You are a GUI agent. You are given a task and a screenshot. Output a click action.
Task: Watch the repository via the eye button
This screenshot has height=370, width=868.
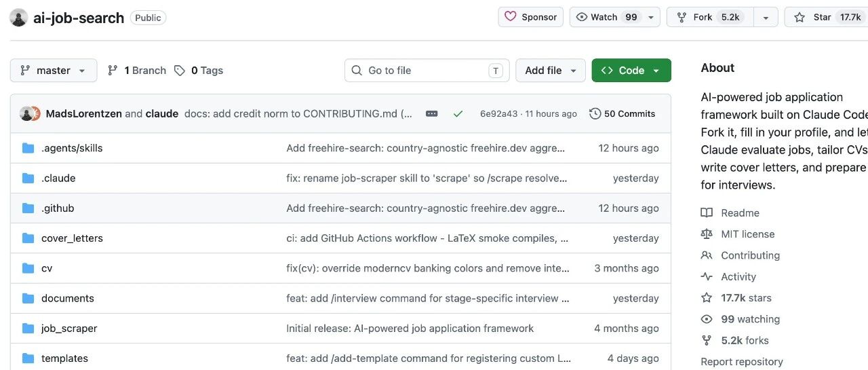606,17
